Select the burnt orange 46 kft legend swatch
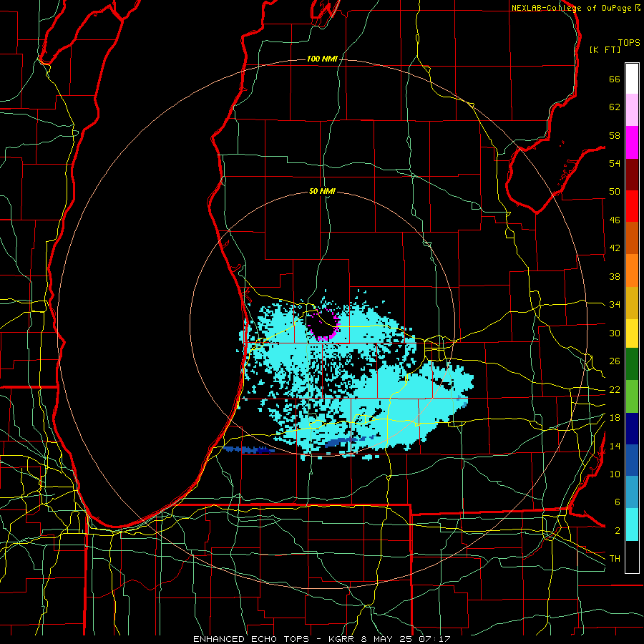This screenshot has height=644, width=644. [x=632, y=238]
